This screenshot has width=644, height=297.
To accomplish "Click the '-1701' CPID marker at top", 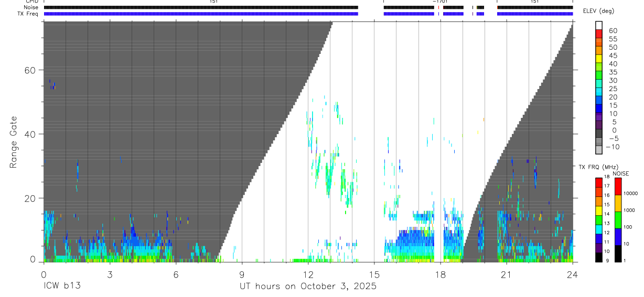I will click(439, 2).
